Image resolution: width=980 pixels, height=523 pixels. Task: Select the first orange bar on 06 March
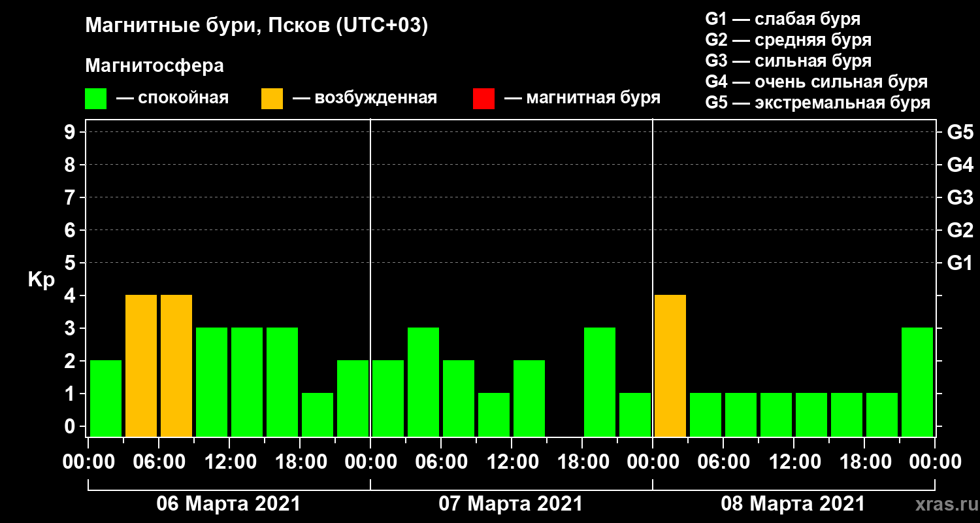pos(141,365)
